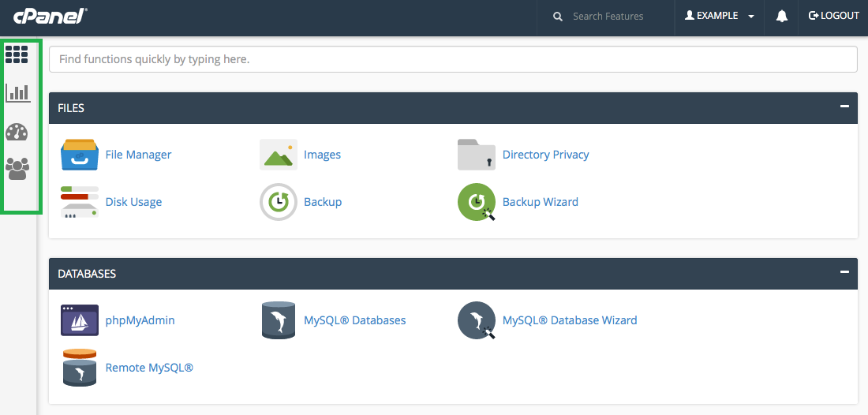868x415 pixels.
Task: Click the Backup Wizard icon
Action: point(477,202)
